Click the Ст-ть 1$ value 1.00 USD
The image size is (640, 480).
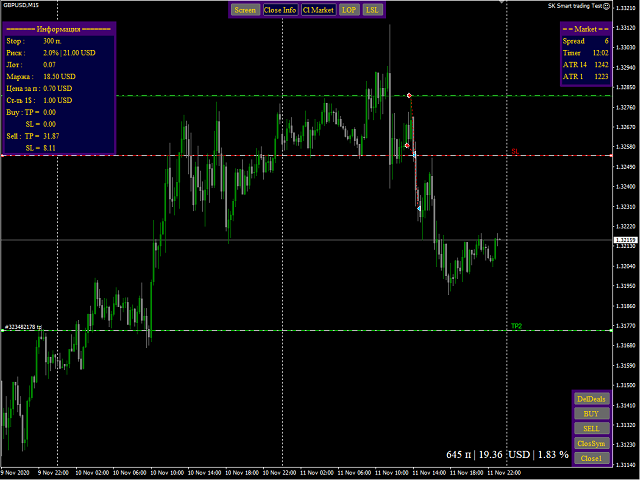(x=58, y=100)
